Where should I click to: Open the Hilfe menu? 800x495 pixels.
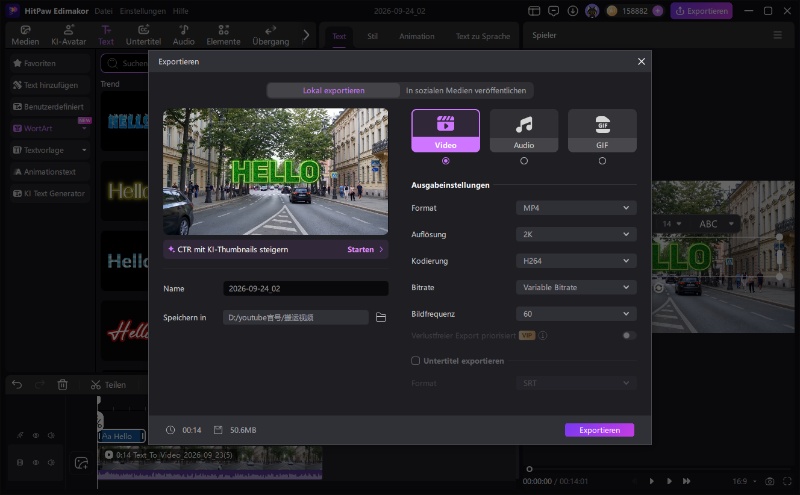coord(180,11)
